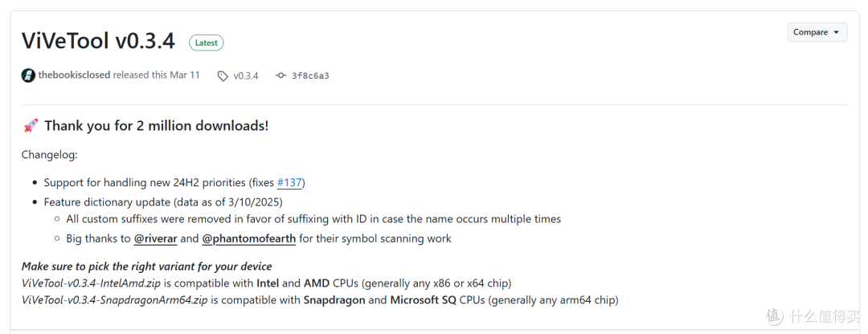Click the watermark logo icon bottom right
This screenshot has height=334, width=868.
pyautogui.click(x=775, y=316)
